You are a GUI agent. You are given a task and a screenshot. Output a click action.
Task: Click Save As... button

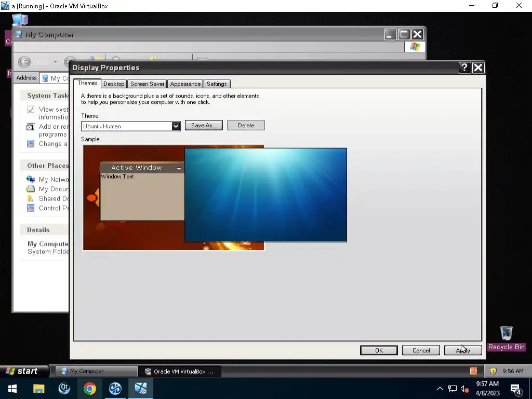point(204,125)
